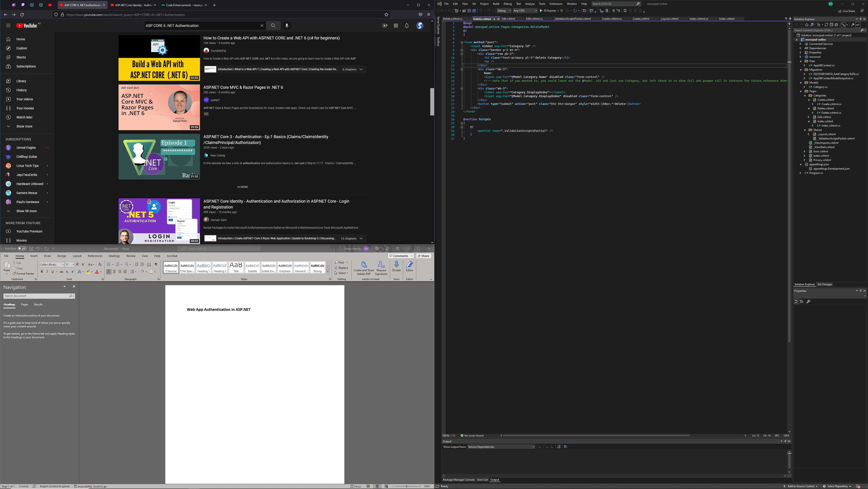This screenshot has width=868, height=489.
Task: Toggle Superscript formatting in Word
Action: click(72, 271)
